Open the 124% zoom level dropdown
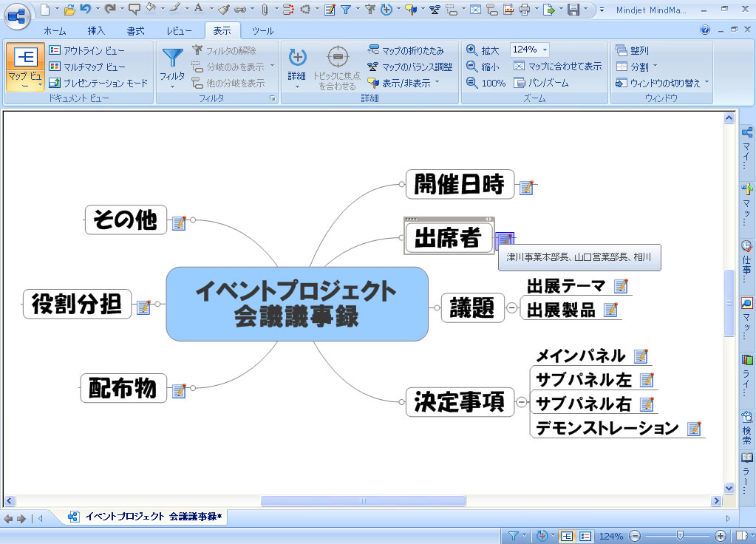Viewport: 756px width, 544px height. 545,50
